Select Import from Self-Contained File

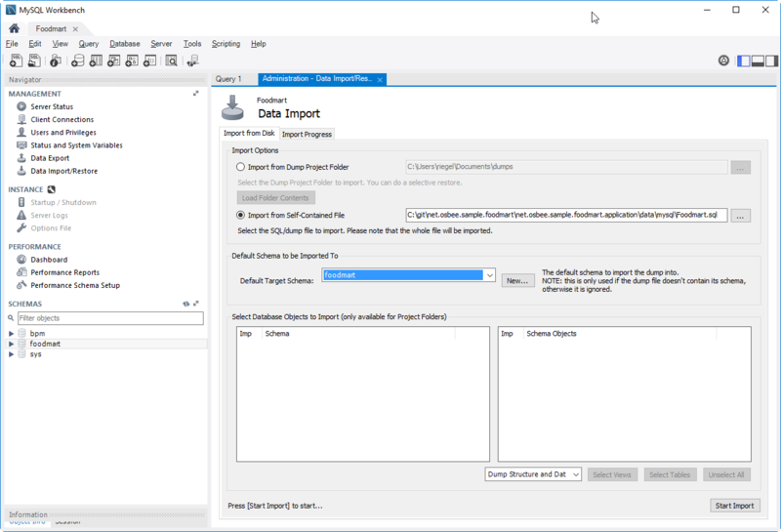point(240,215)
